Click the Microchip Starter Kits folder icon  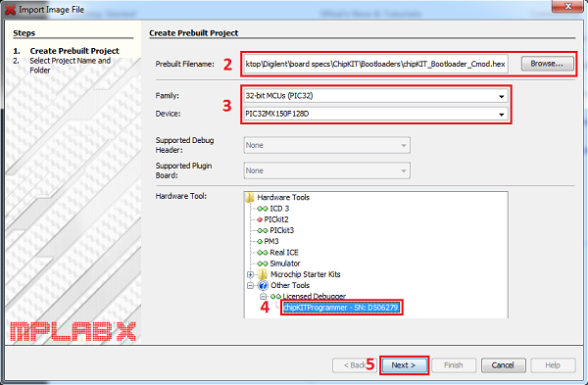point(263,274)
